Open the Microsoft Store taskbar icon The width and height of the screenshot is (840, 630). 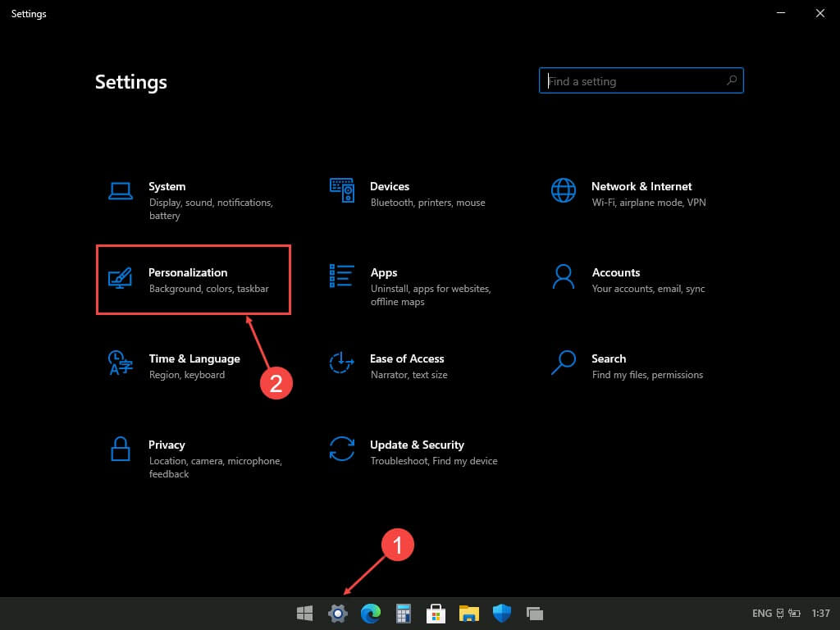coord(436,614)
